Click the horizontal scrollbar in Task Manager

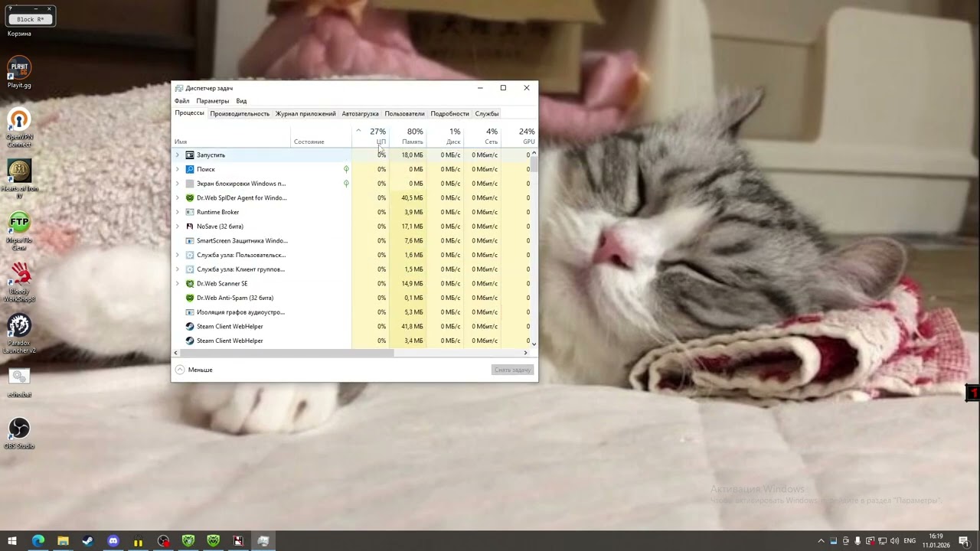[287, 353]
